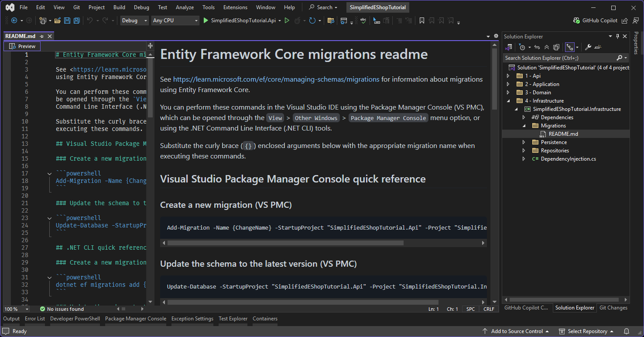Click Update-Database code block horizontal scrollbar
The height and width of the screenshot is (337, 644).
pyautogui.click(x=303, y=302)
